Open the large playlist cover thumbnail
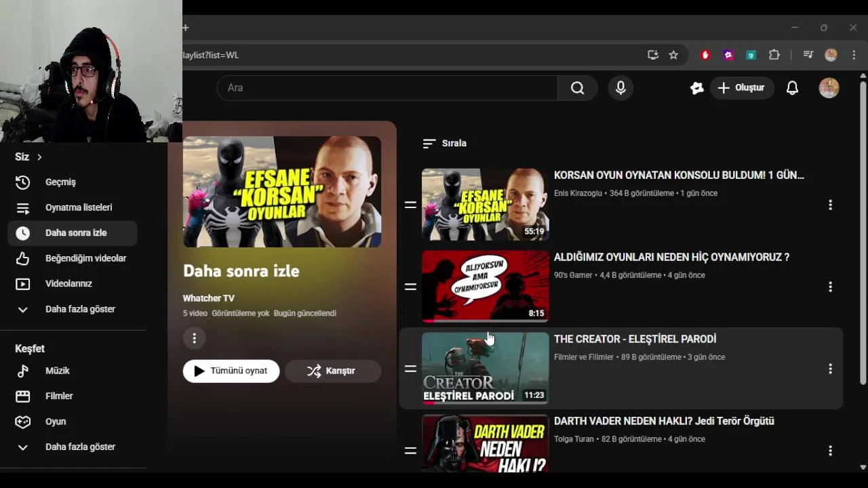The width and height of the screenshot is (868, 488). [282, 192]
